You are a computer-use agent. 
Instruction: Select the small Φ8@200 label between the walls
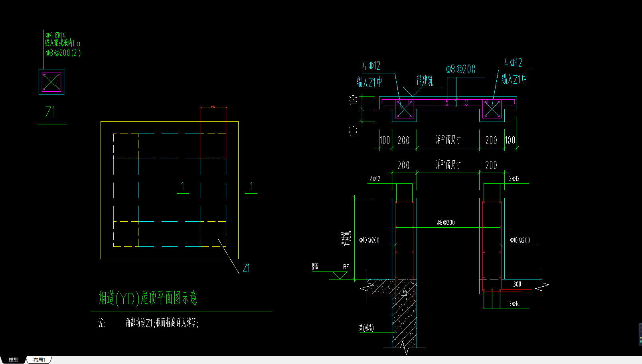pyautogui.click(x=446, y=222)
